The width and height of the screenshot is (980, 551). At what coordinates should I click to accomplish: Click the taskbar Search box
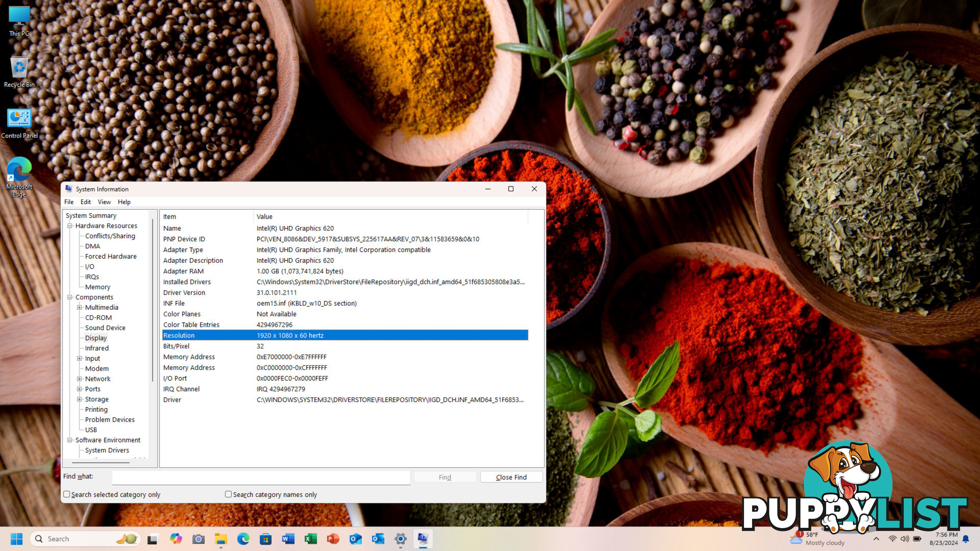click(85, 539)
